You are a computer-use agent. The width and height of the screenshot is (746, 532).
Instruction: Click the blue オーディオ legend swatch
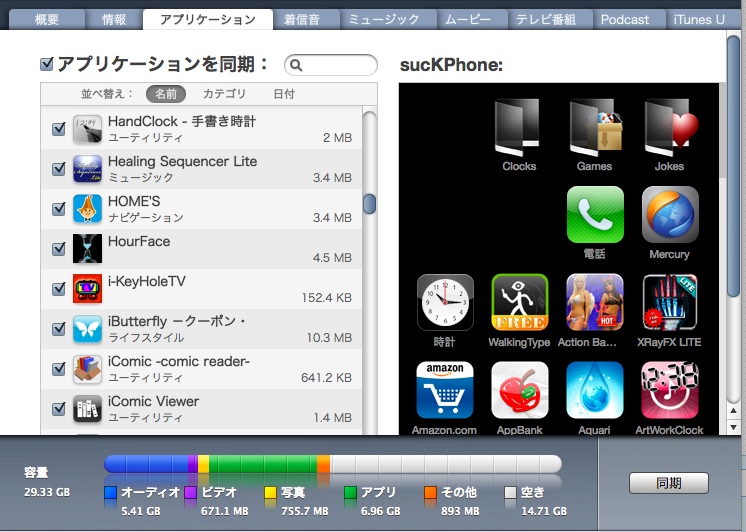(x=110, y=492)
